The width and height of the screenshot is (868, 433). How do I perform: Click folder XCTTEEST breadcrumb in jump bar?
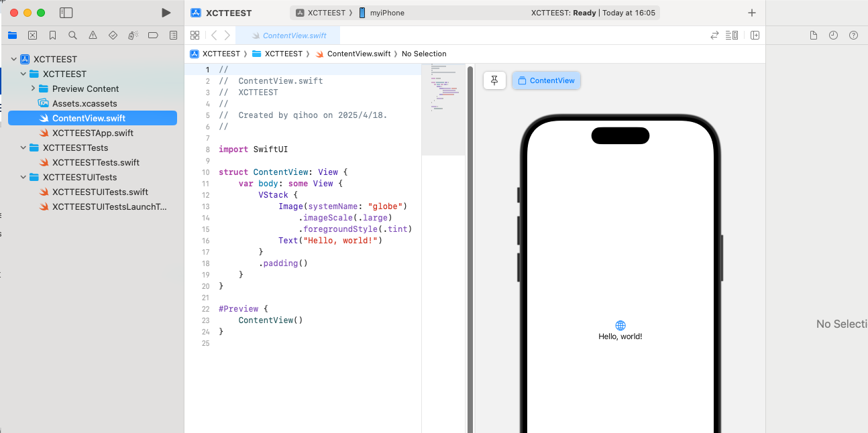(x=277, y=54)
